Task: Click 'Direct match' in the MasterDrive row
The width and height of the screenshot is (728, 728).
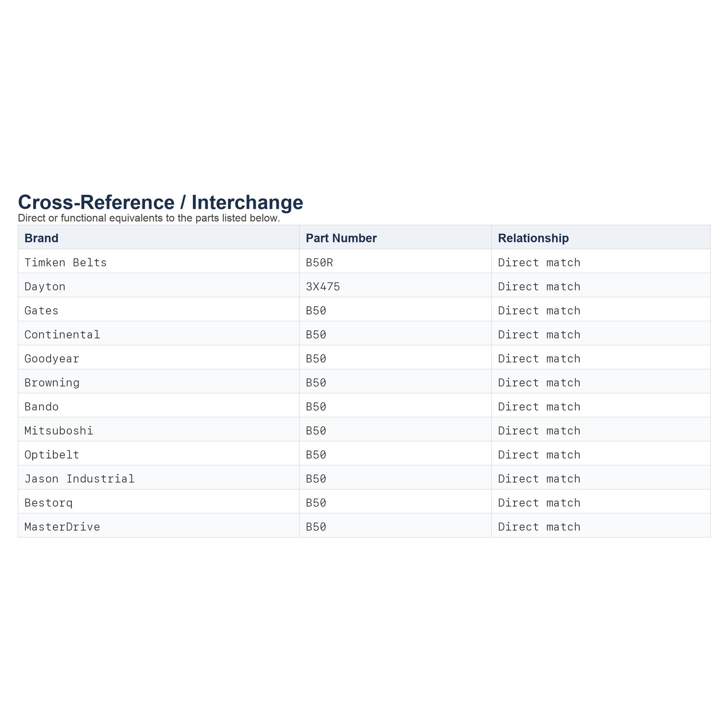Action: [539, 527]
